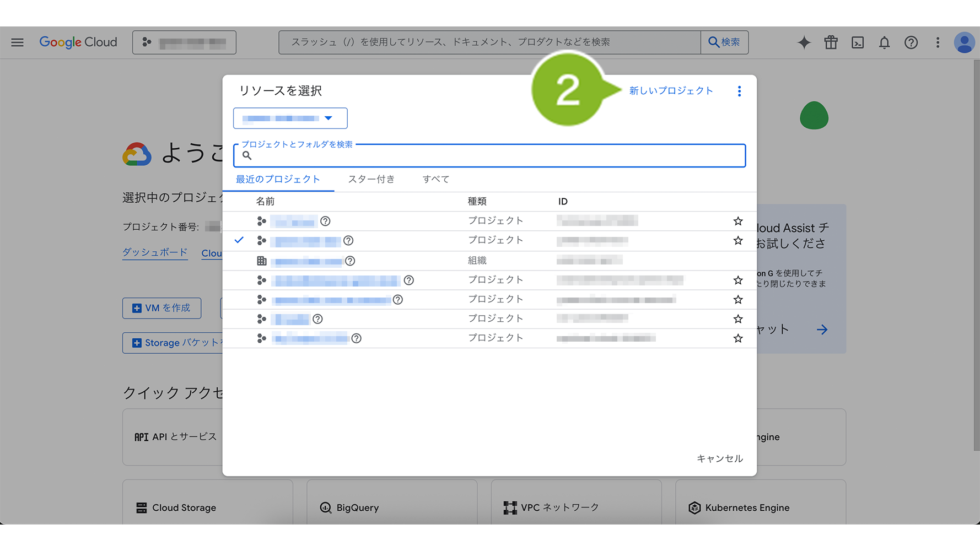Click the 検索 button in the top search bar
This screenshot has height=551, width=980.
[x=724, y=42]
